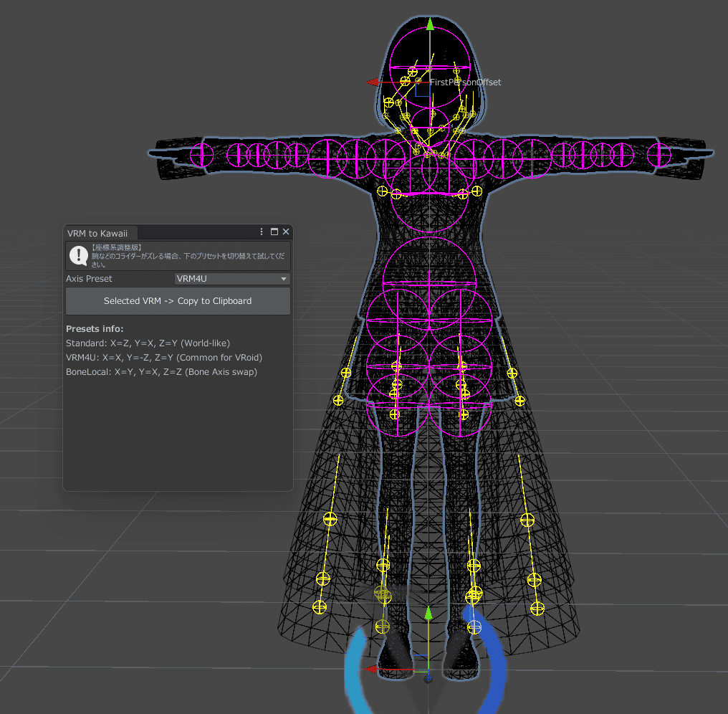
Task: Click the BoneLocal preset info line
Action: 161,372
